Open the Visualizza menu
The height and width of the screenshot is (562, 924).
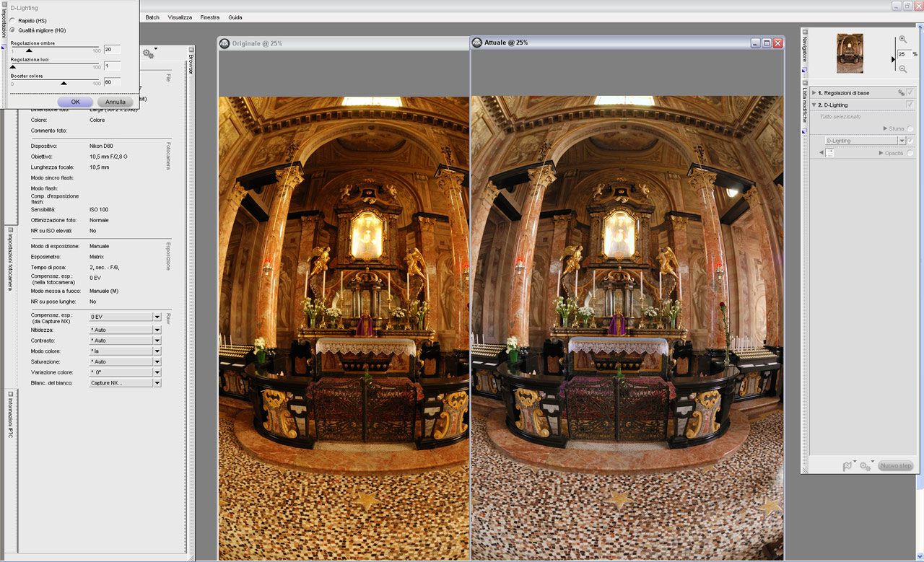point(180,17)
